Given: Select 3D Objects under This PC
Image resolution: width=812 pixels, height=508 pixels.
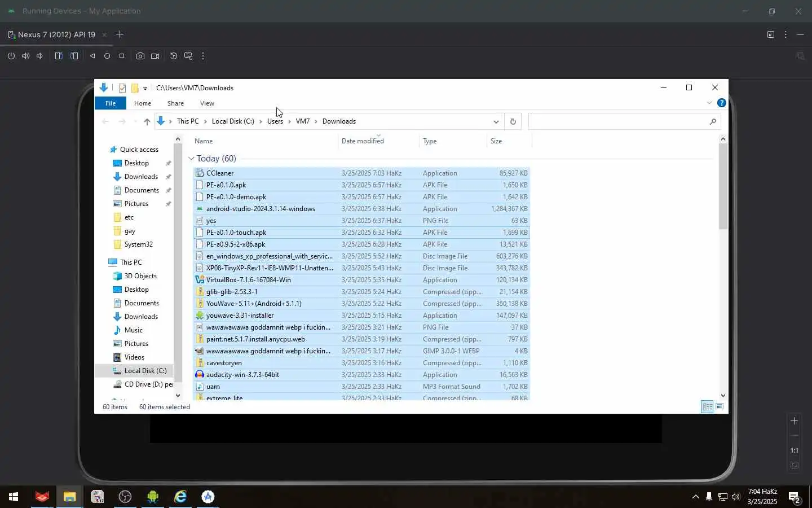Looking at the screenshot, I should [x=140, y=276].
